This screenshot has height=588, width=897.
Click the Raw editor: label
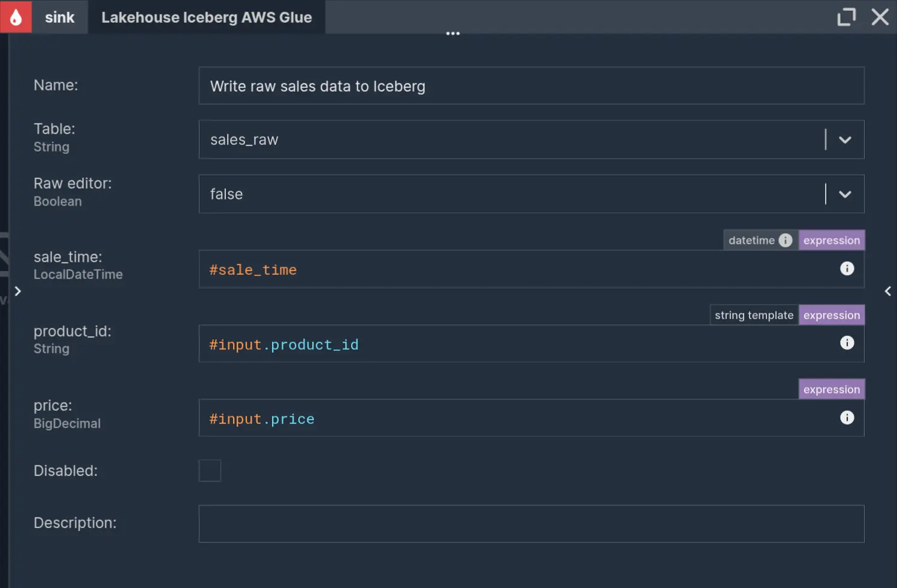point(73,183)
